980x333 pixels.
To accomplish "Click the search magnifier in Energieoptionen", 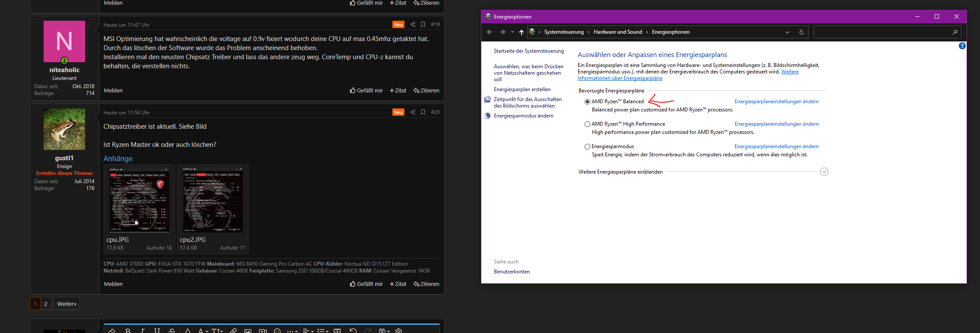I will coord(955,32).
